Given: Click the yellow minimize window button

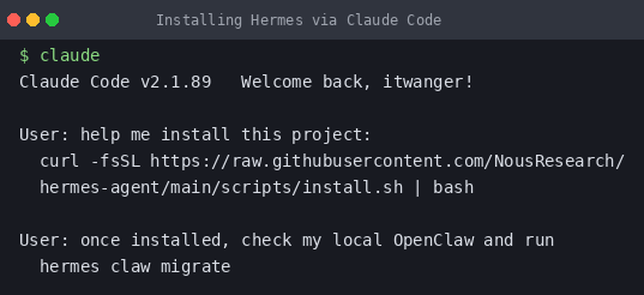Looking at the screenshot, I should click(33, 20).
